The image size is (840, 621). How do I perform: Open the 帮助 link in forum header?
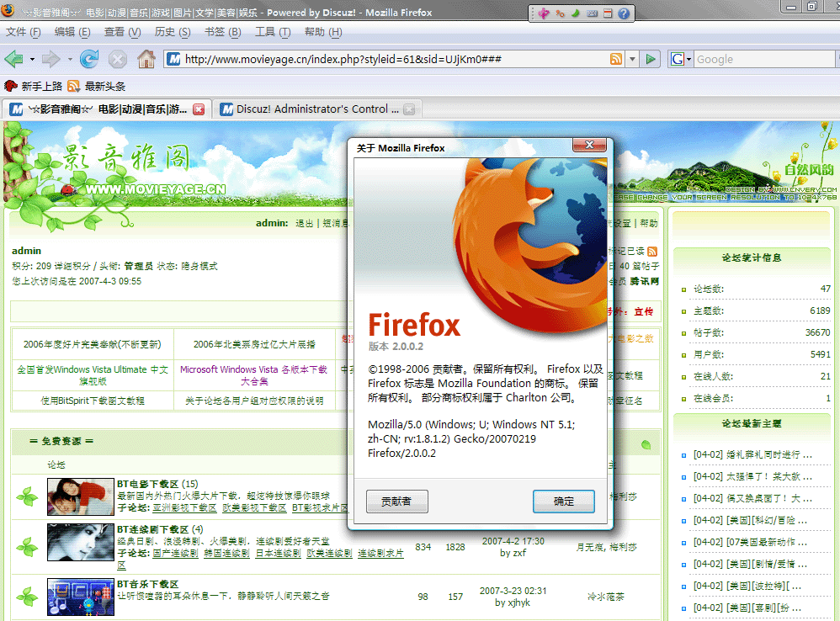[x=649, y=223]
